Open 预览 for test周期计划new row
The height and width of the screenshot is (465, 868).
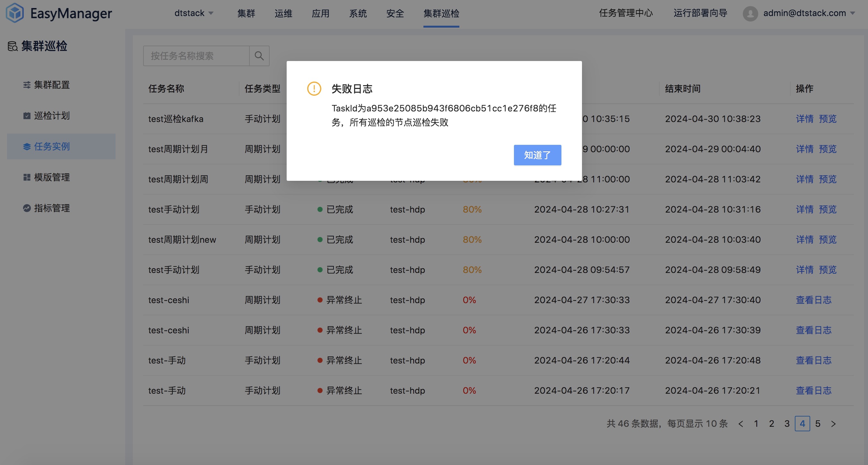click(828, 240)
